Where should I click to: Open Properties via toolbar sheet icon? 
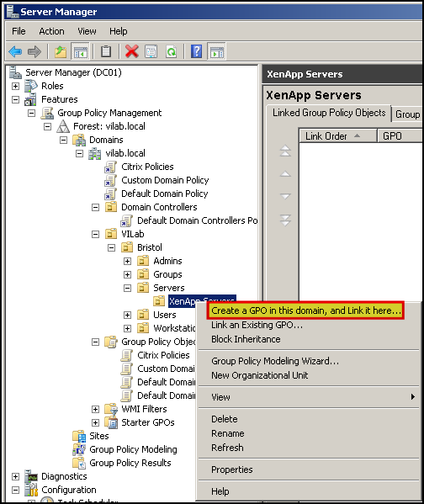click(x=151, y=51)
